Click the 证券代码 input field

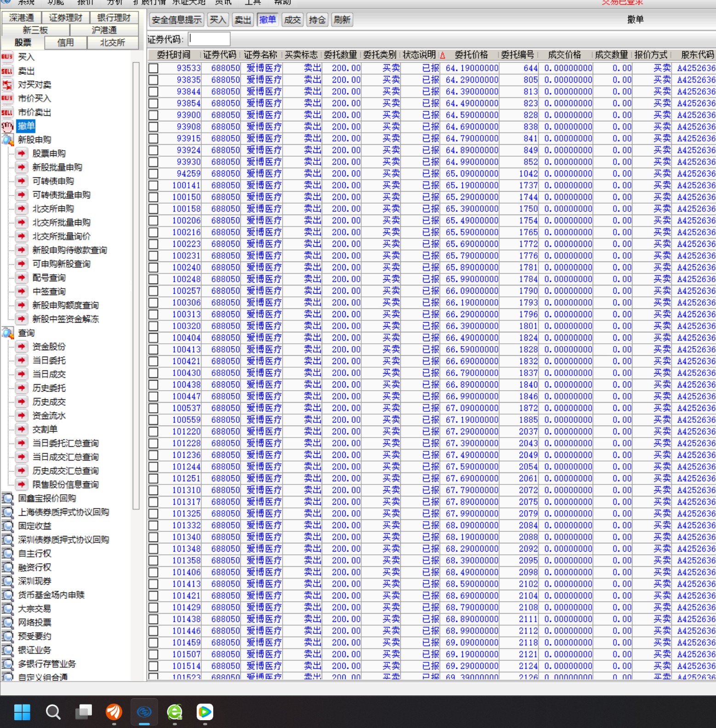click(x=209, y=39)
